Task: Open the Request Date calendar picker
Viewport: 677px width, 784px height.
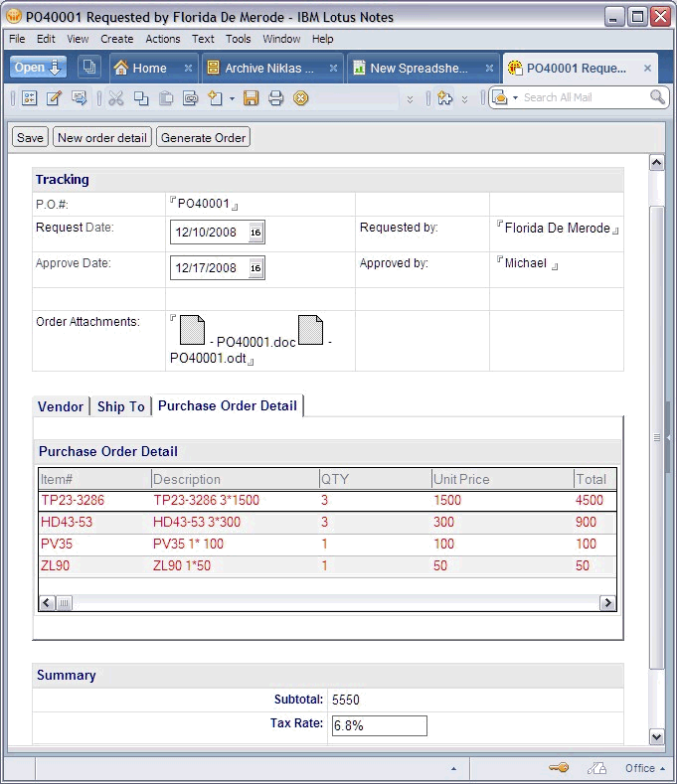Action: point(255,233)
